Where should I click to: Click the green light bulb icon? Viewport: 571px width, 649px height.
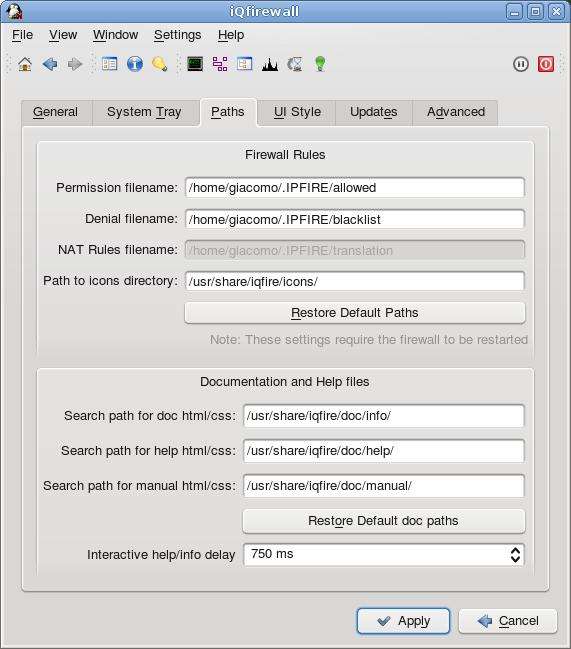pyautogui.click(x=320, y=64)
